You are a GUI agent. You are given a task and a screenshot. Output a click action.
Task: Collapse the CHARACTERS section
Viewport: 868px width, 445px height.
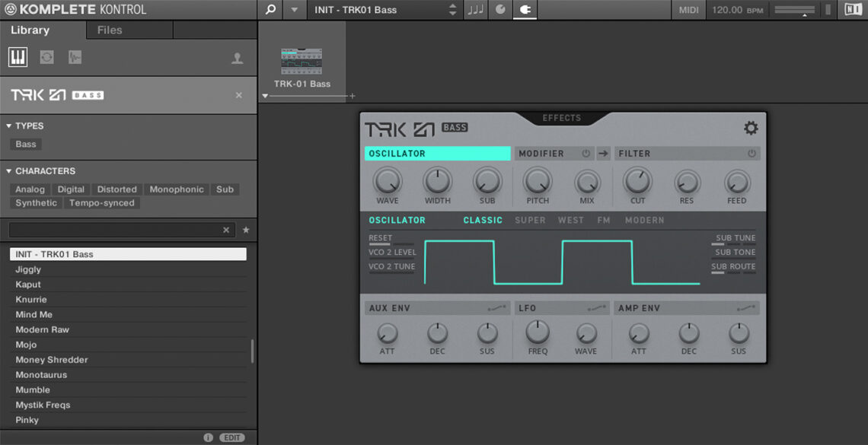[x=8, y=170]
